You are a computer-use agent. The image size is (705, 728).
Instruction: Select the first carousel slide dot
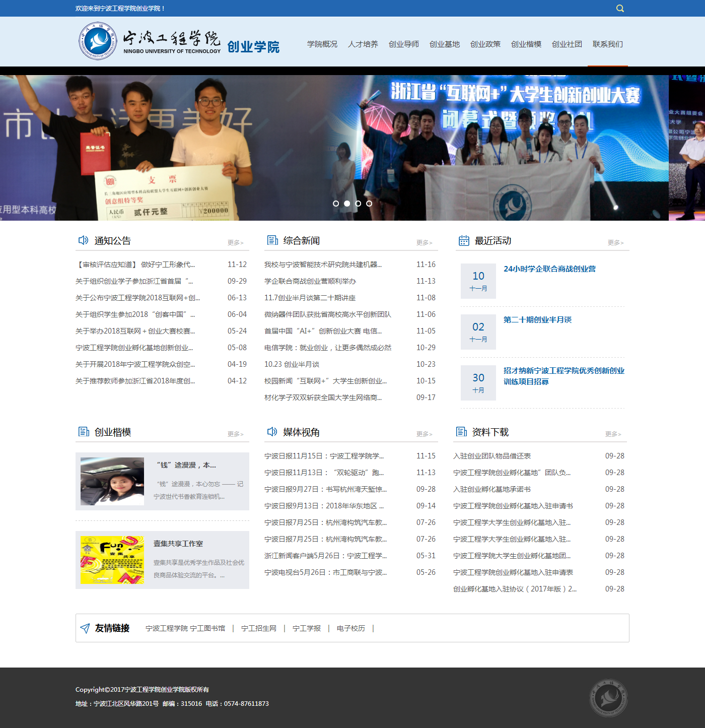pos(336,204)
